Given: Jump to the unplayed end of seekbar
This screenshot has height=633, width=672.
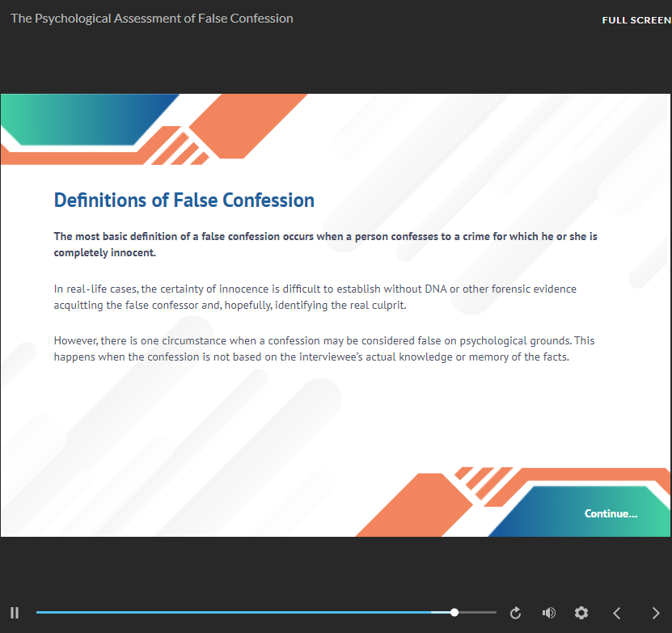Looking at the screenshot, I should pyautogui.click(x=492, y=613).
